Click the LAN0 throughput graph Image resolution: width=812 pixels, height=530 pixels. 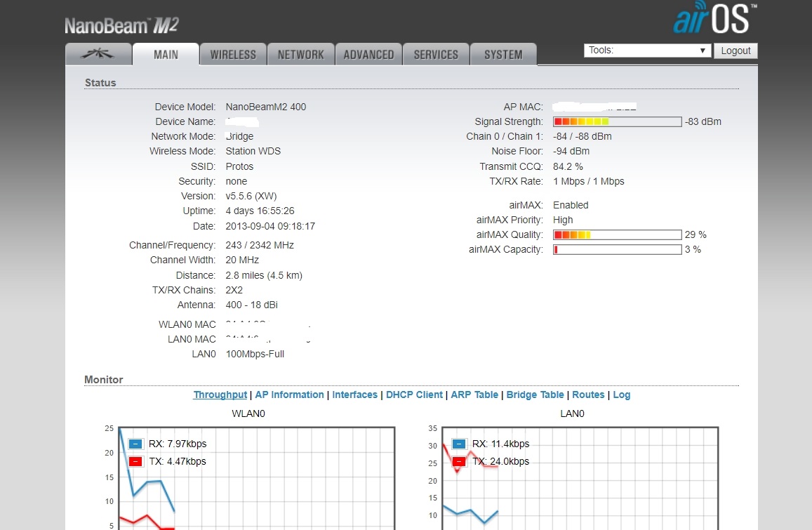pos(580,477)
